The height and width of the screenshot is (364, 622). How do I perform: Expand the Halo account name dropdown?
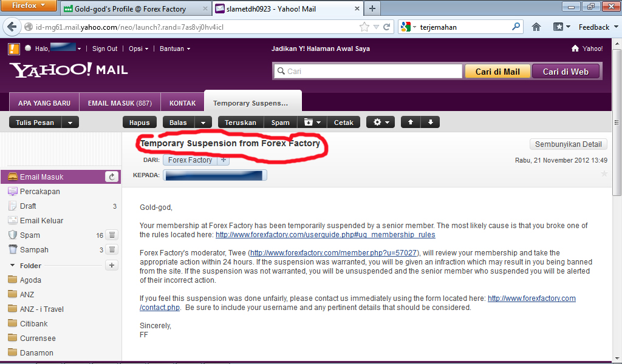(80, 49)
